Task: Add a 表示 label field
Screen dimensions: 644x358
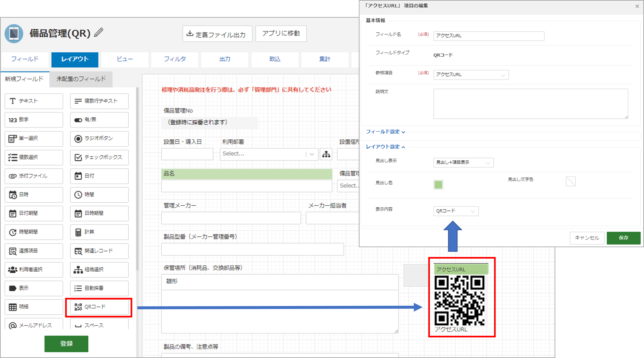Action: (x=34, y=288)
